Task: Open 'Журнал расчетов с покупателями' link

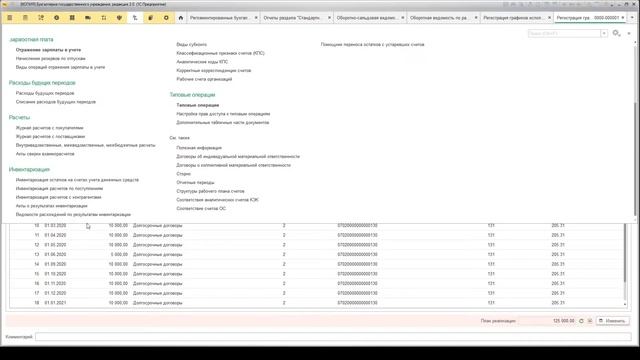Action: tap(49, 128)
